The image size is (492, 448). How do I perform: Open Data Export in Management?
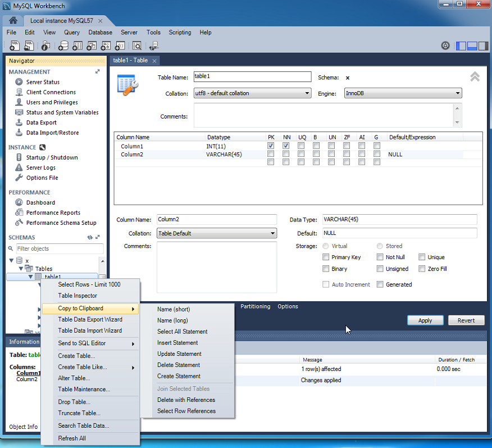coord(42,123)
